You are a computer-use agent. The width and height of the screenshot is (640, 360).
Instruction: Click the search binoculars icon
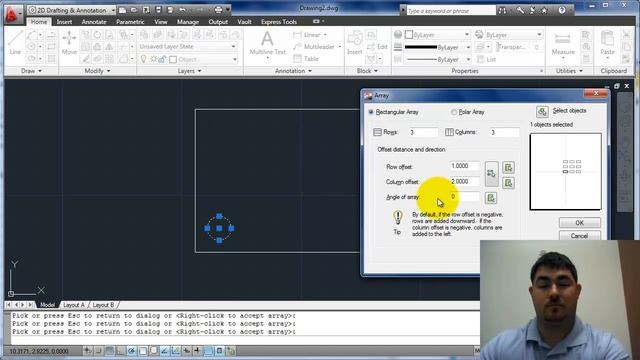tap(502, 11)
